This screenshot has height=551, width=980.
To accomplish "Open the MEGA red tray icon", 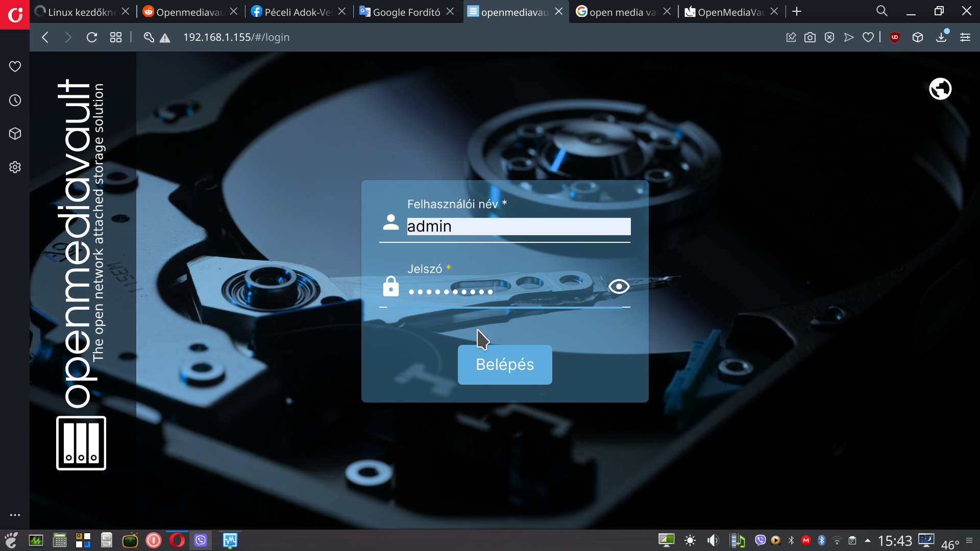I will click(x=806, y=540).
